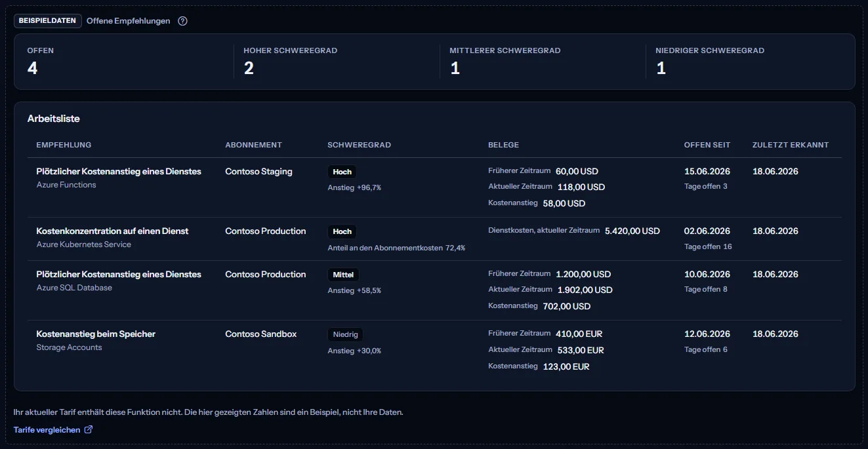Image resolution: width=868 pixels, height=449 pixels.
Task: Click the 12.06.2026 open-since date
Action: [707, 334]
